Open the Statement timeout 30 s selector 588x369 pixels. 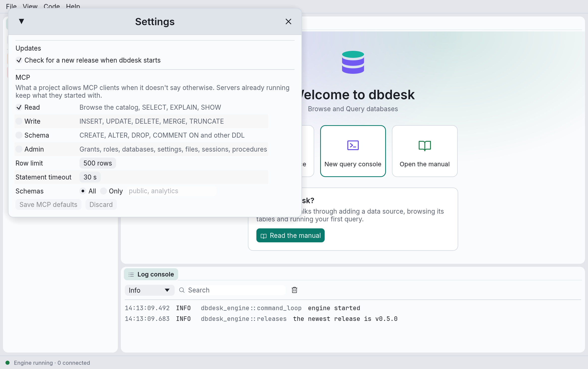pyautogui.click(x=90, y=177)
